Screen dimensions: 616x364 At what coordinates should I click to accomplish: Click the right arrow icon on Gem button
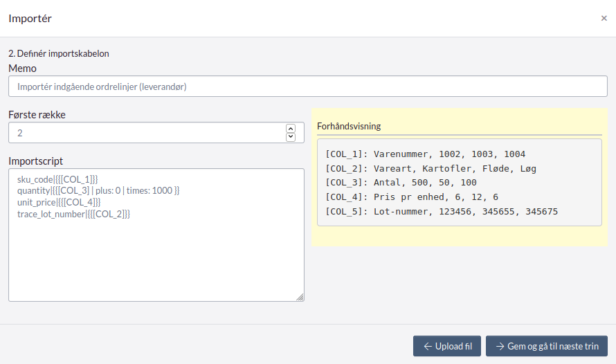pyautogui.click(x=500, y=346)
